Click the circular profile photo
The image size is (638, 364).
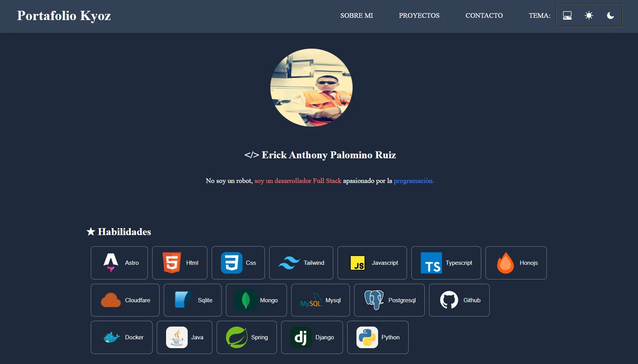coord(311,88)
